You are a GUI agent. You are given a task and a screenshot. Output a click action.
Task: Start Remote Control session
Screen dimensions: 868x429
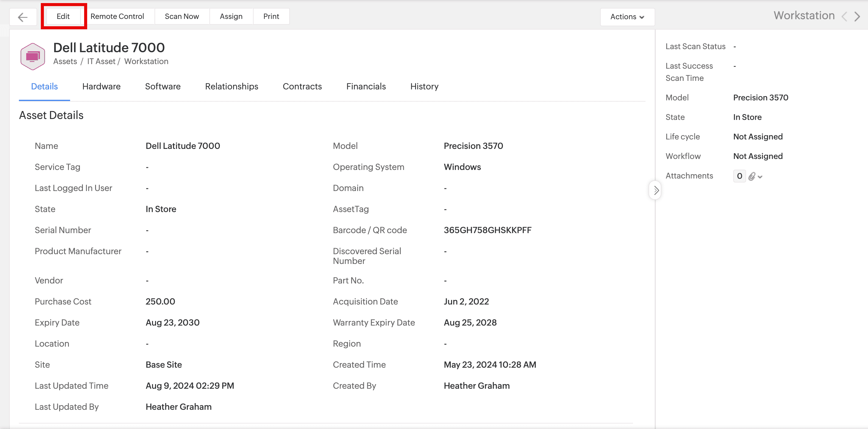pos(117,16)
